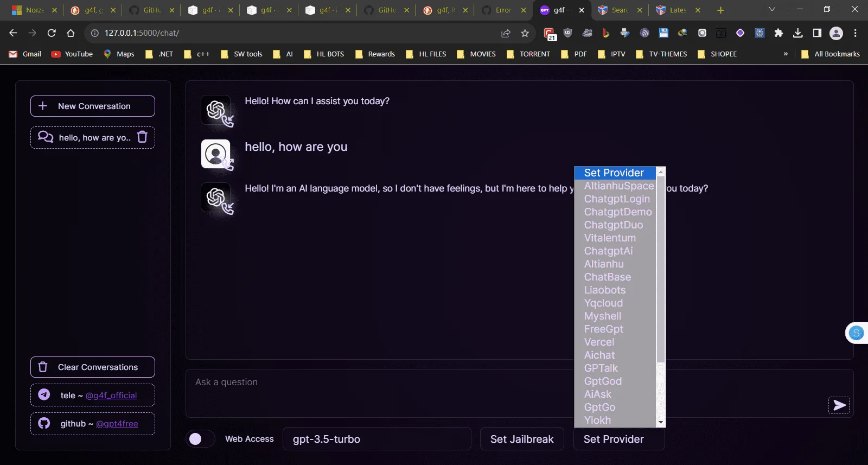Choose the FreeGpt provider

coord(615,329)
